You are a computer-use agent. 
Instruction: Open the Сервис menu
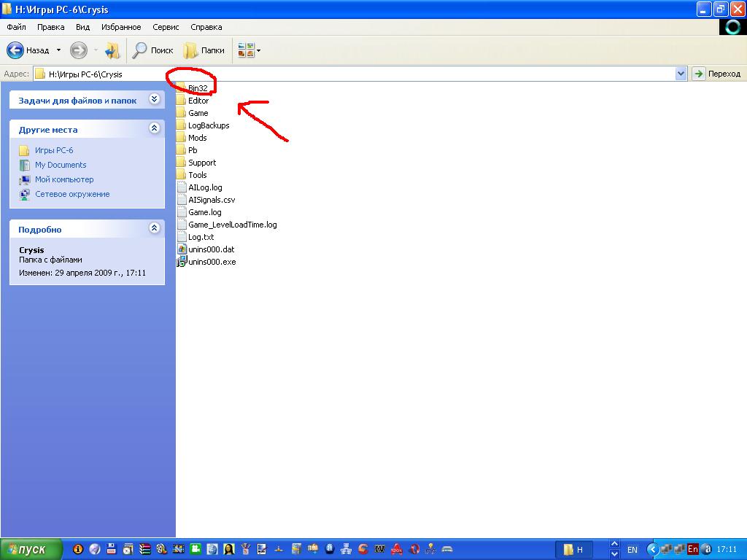tap(166, 27)
